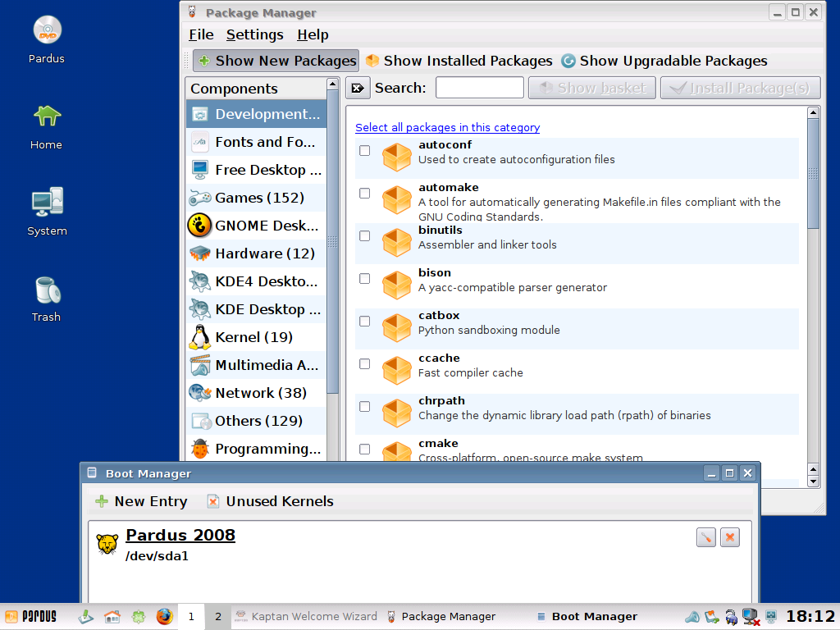
Task: Select Kernel (19) component
Action: click(256, 337)
